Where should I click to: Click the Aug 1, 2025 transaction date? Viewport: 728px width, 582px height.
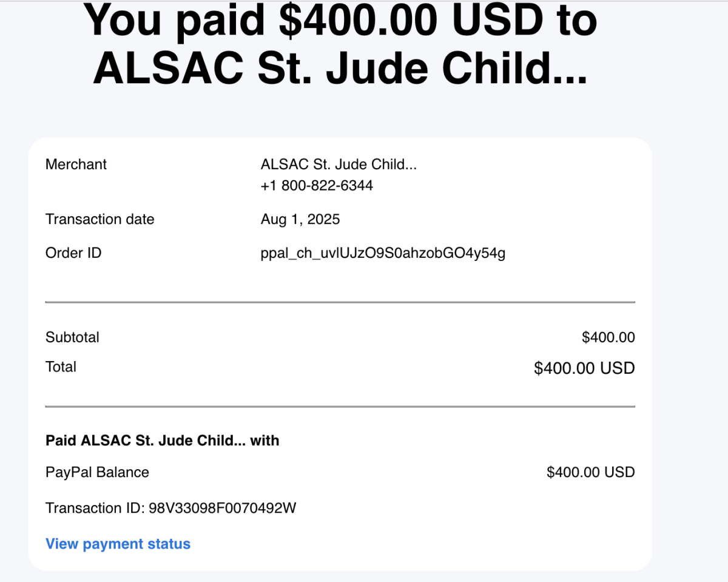pos(300,220)
